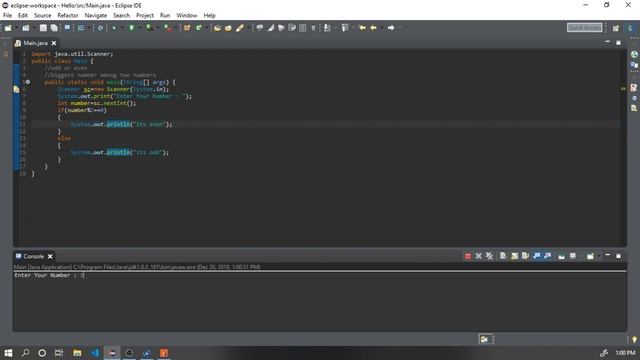Screen dimensions: 640x360
Task: Open the New Java Class dropdown arrow
Action: tap(207, 28)
